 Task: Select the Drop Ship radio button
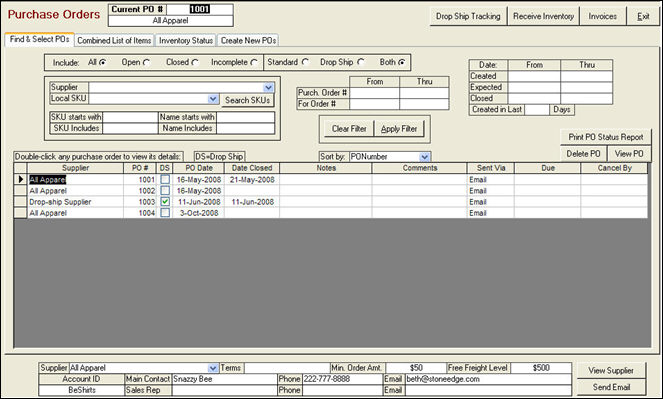360,63
